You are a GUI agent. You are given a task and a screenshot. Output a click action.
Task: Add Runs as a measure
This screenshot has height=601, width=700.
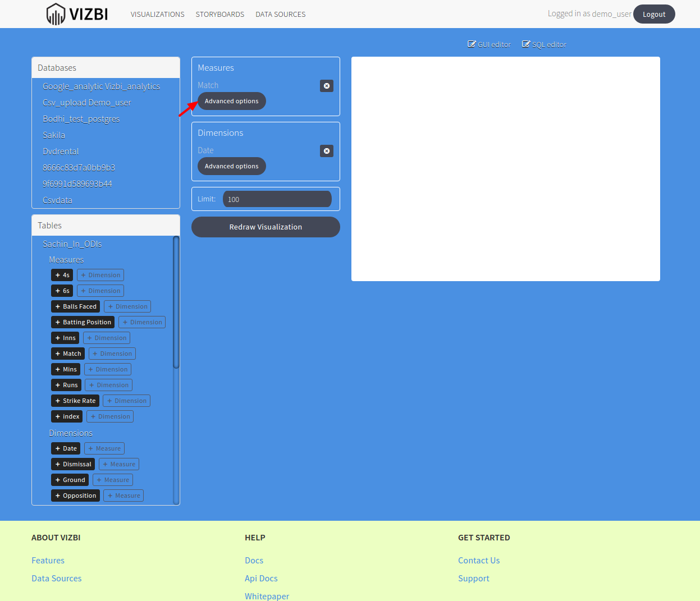[x=66, y=385]
